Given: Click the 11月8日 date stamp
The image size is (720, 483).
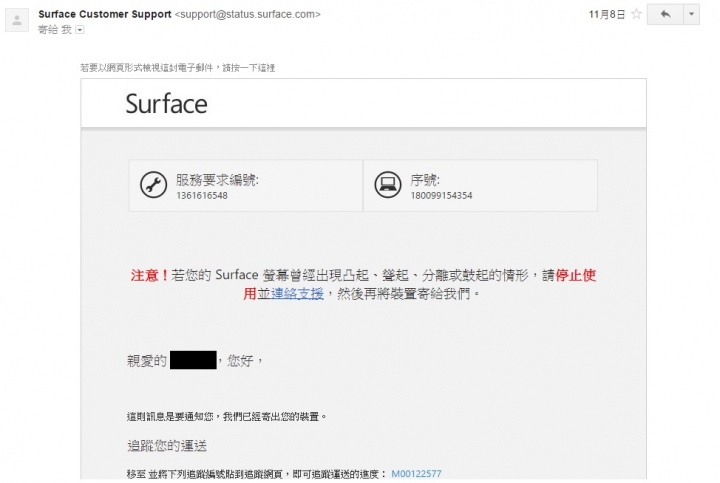Looking at the screenshot, I should point(607,15).
